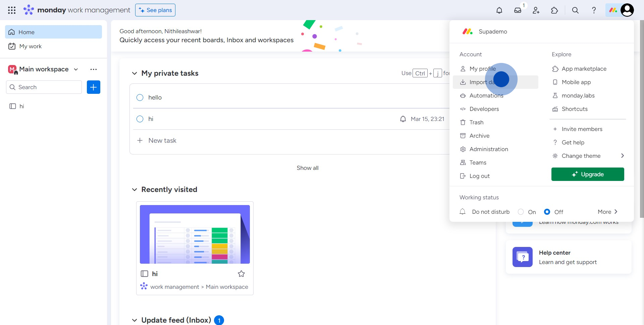This screenshot has width=644, height=325.
Task: Open notifications bell icon
Action: point(499,10)
